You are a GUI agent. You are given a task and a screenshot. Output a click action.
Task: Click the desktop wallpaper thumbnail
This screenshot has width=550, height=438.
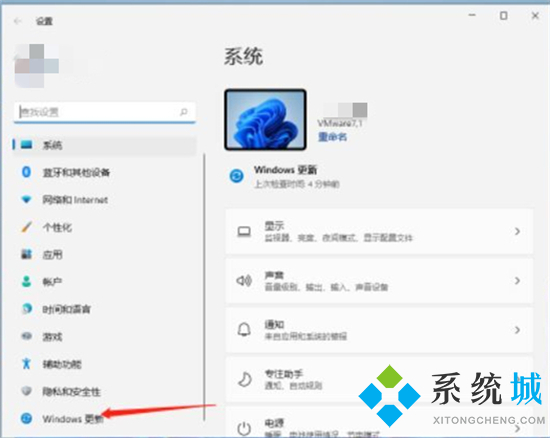(x=265, y=120)
